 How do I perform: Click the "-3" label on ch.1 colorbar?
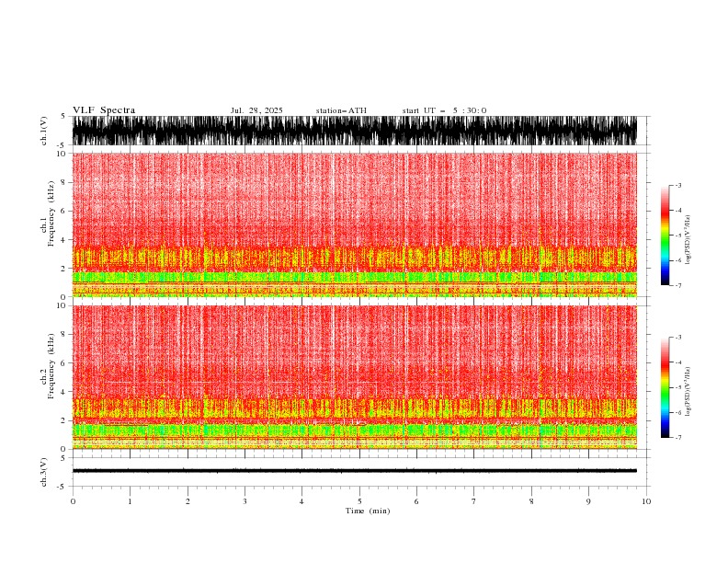(678, 185)
